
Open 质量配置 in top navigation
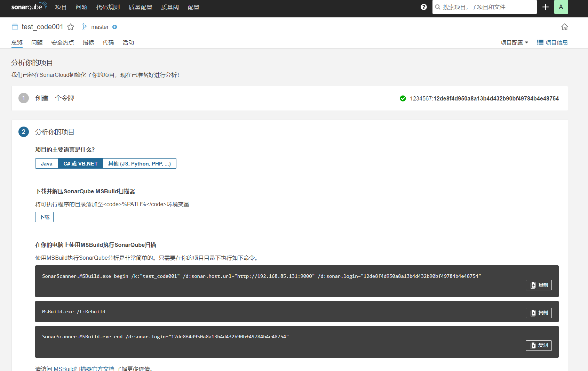pyautogui.click(x=140, y=7)
